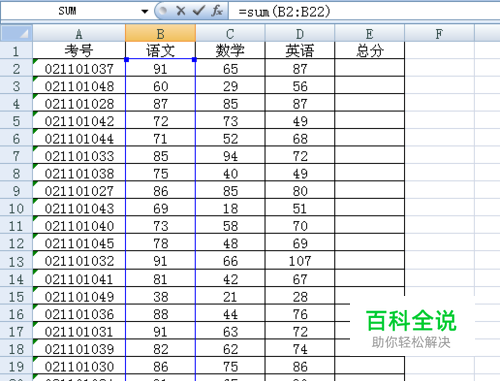Select row 10 header
The width and height of the screenshot is (500, 381).
pos(16,208)
